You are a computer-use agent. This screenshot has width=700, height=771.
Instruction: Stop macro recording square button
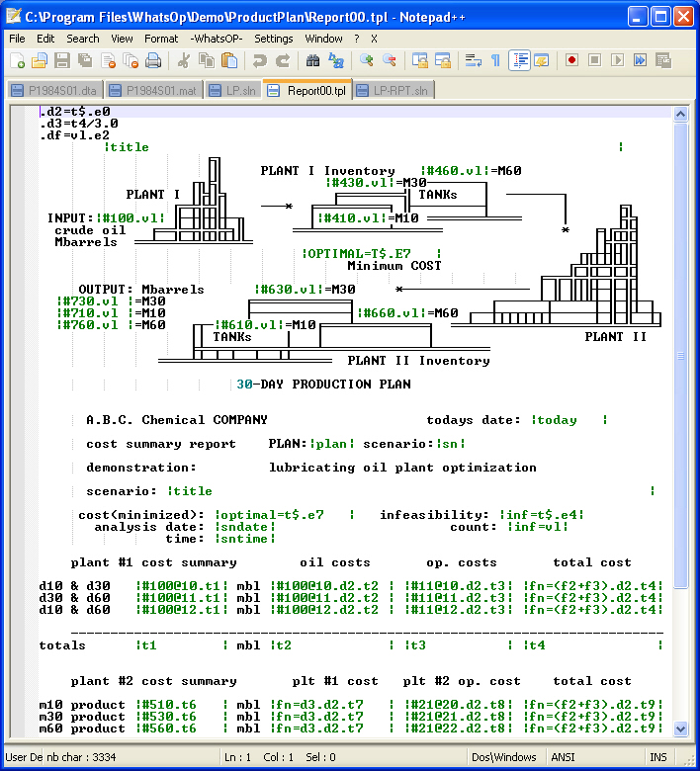(x=595, y=61)
